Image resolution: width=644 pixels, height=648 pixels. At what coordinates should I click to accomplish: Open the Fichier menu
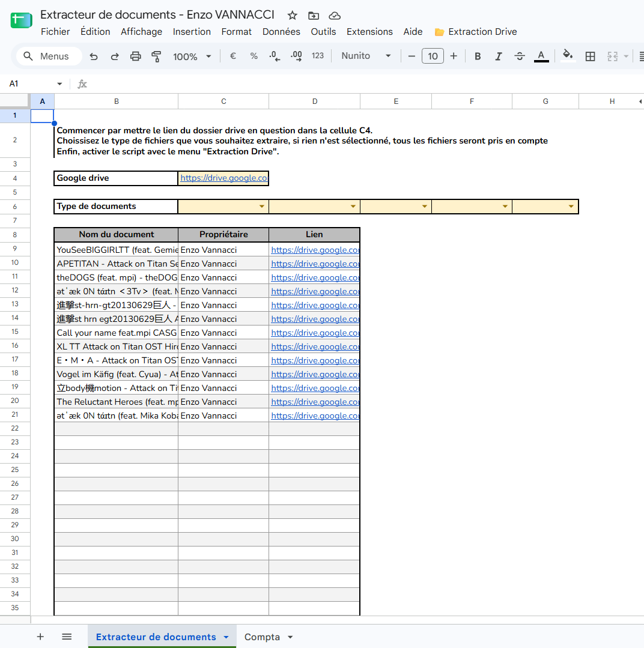55,32
